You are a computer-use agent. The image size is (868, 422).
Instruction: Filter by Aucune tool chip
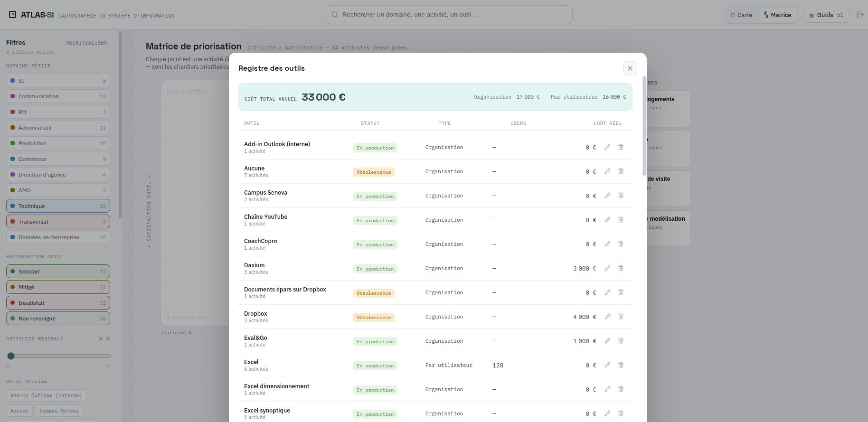tap(19, 411)
